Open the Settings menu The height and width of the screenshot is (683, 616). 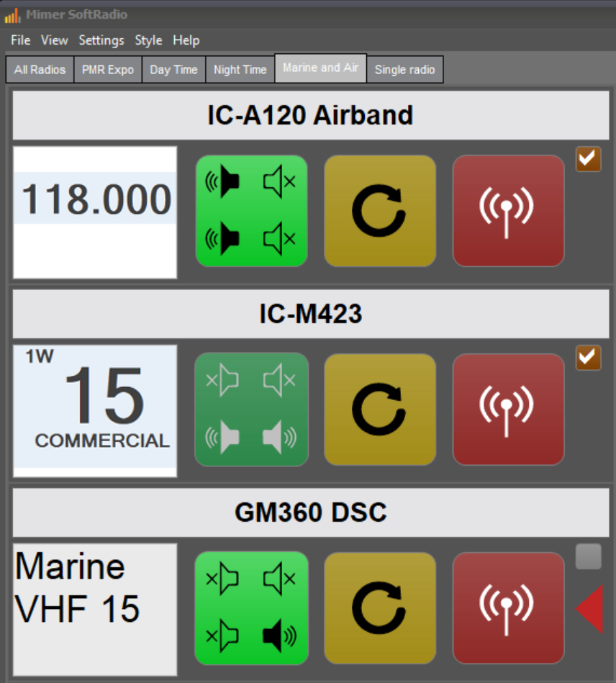(101, 40)
